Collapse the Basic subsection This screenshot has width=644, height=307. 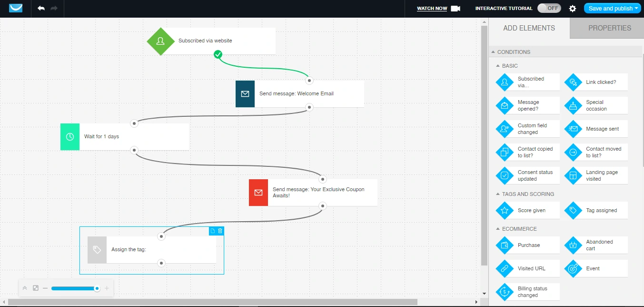tap(498, 66)
